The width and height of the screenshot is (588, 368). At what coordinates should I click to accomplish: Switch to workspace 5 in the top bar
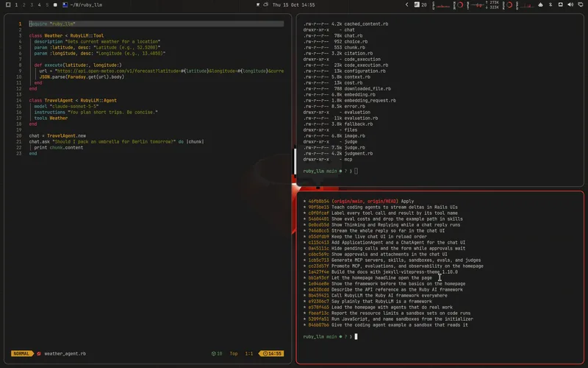click(x=47, y=5)
